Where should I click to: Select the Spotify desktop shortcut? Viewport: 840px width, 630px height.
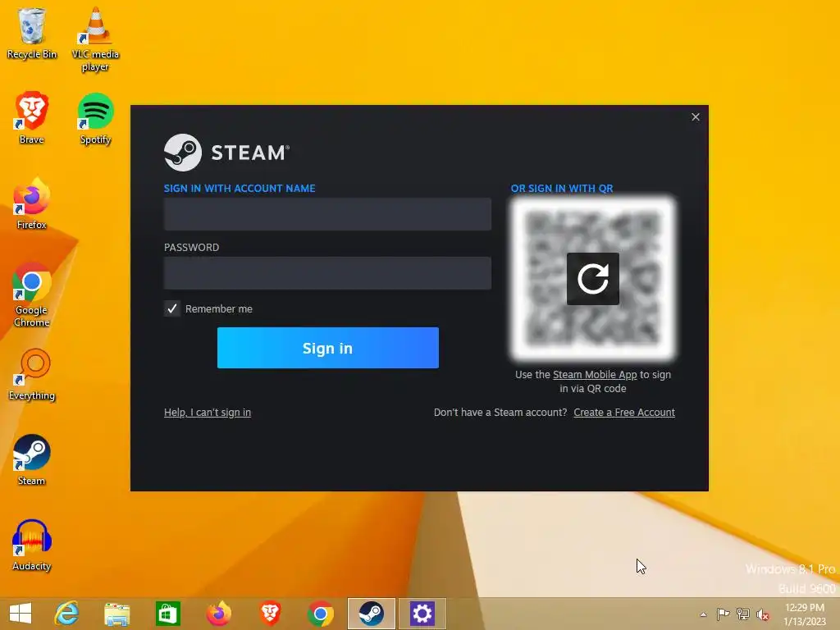pyautogui.click(x=95, y=118)
